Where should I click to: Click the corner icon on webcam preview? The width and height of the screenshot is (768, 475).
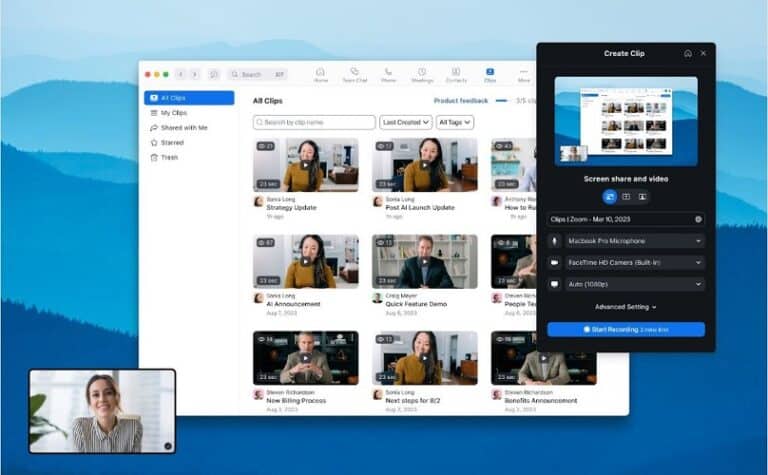168,446
